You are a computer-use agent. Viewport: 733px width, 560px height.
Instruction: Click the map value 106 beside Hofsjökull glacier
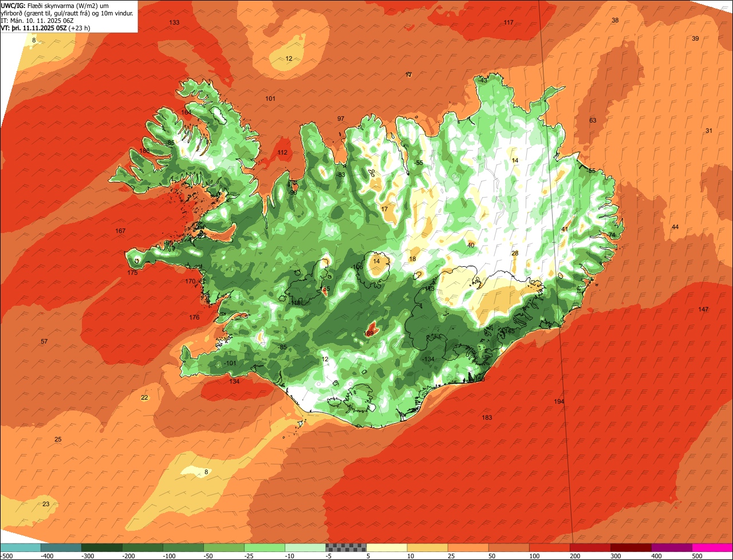[358, 267]
